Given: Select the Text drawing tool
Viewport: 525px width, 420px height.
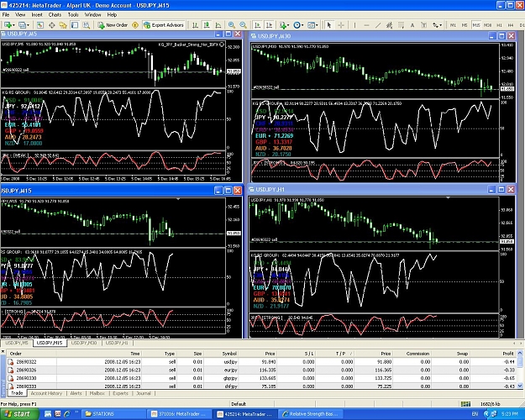Looking at the screenshot, I should point(412,25).
